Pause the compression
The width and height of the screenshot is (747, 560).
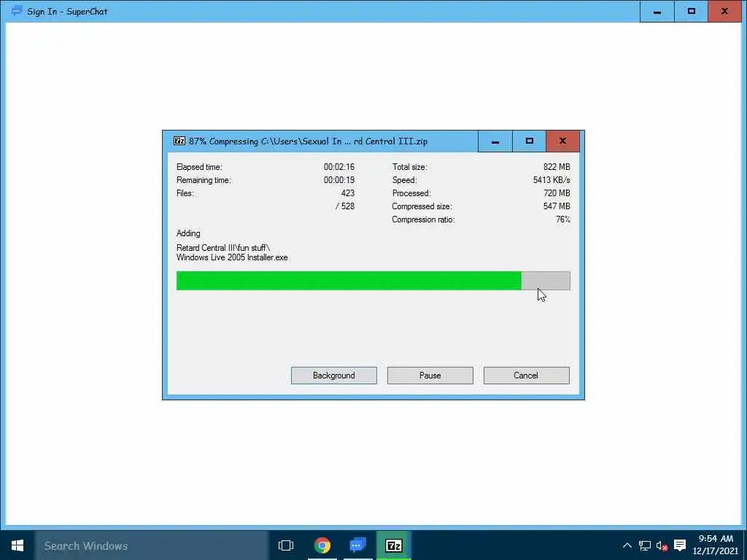click(430, 376)
